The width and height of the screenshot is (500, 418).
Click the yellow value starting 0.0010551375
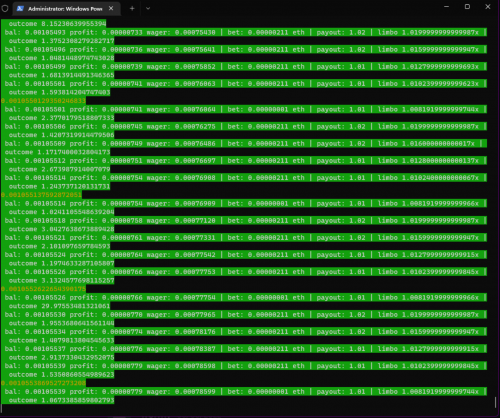(41, 195)
